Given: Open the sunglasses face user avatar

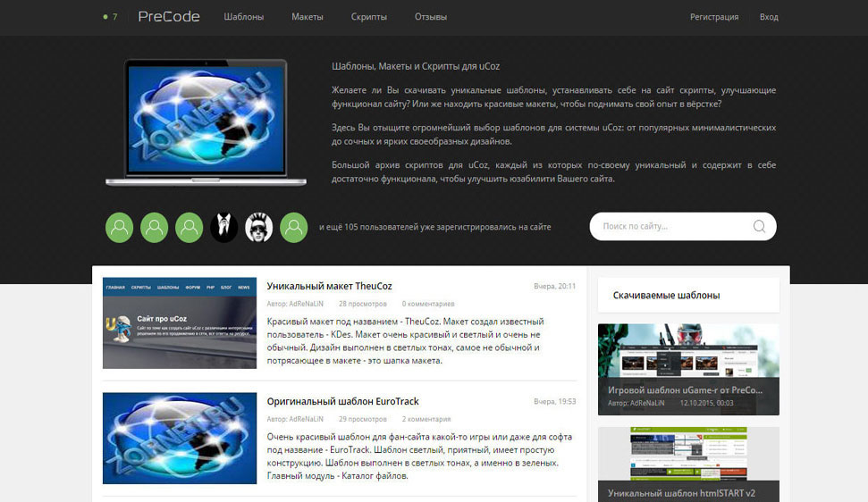Looking at the screenshot, I should point(259,227).
